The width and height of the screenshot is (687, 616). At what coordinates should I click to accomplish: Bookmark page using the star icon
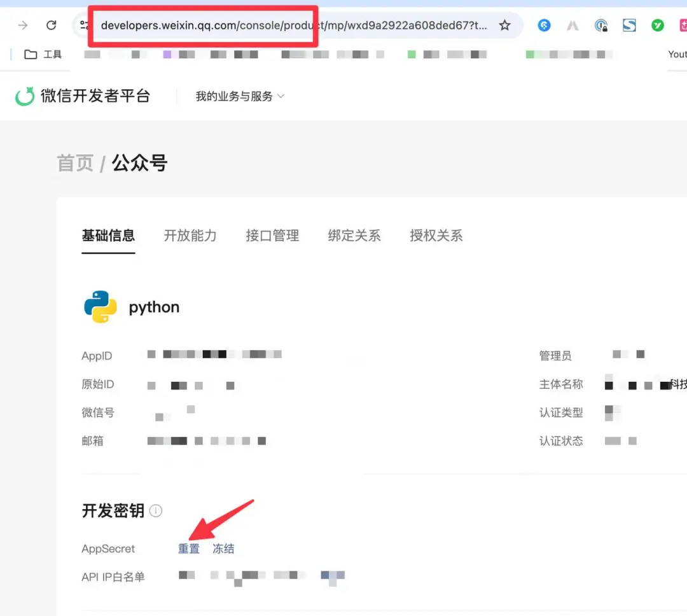[x=504, y=25]
